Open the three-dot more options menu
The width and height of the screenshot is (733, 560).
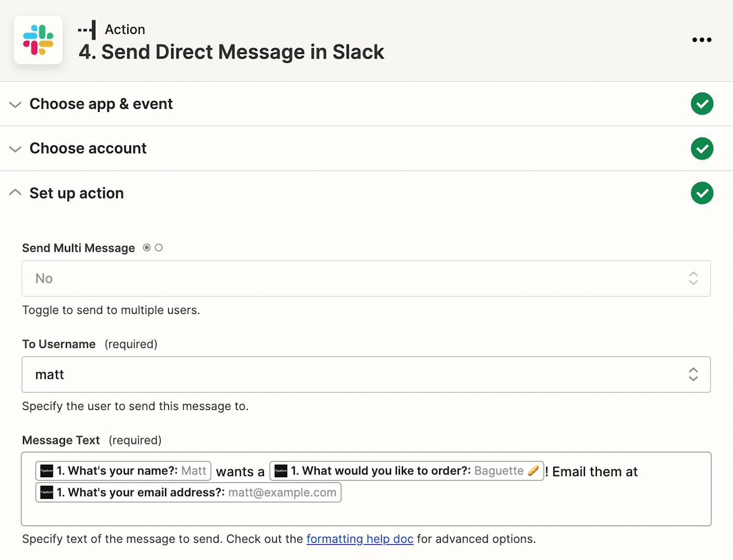coord(702,40)
